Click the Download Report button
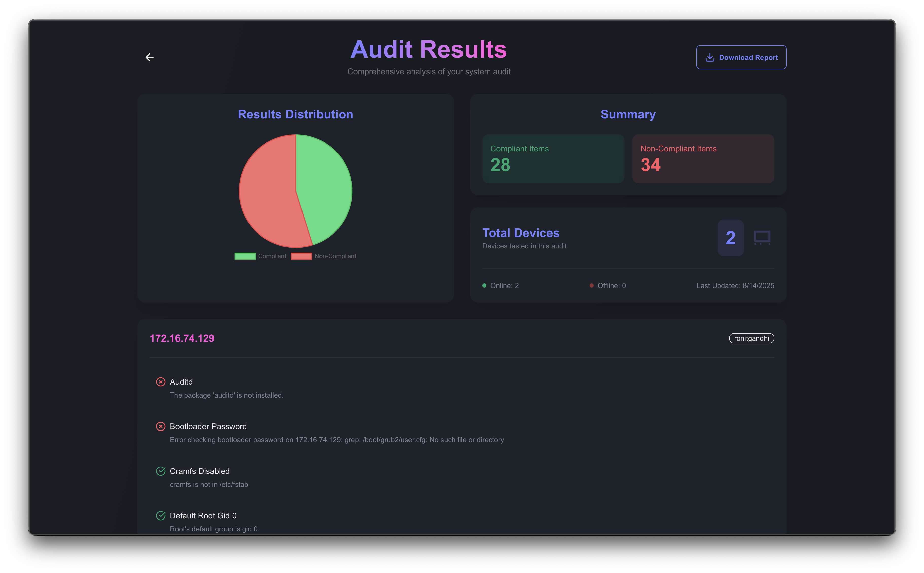924x573 pixels. click(x=741, y=57)
